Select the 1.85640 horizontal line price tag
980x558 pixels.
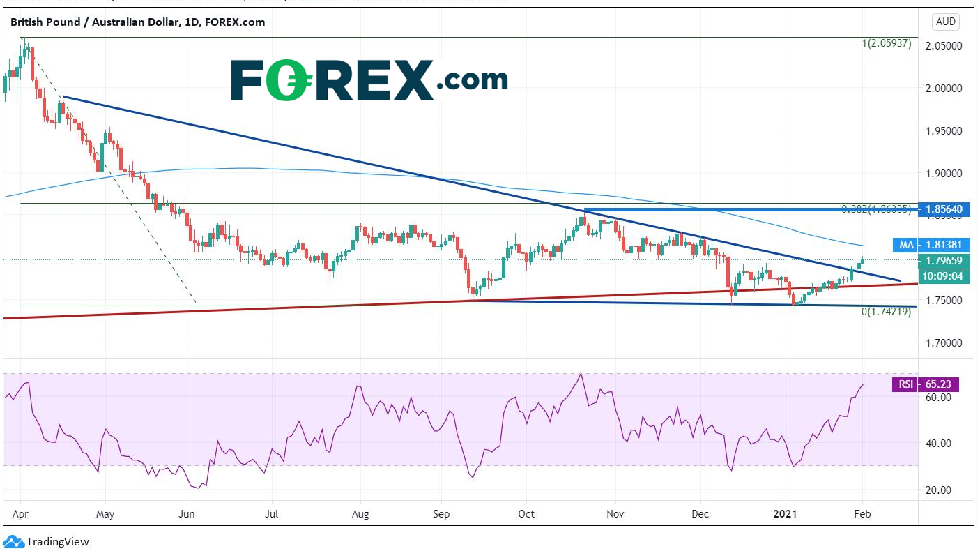944,209
